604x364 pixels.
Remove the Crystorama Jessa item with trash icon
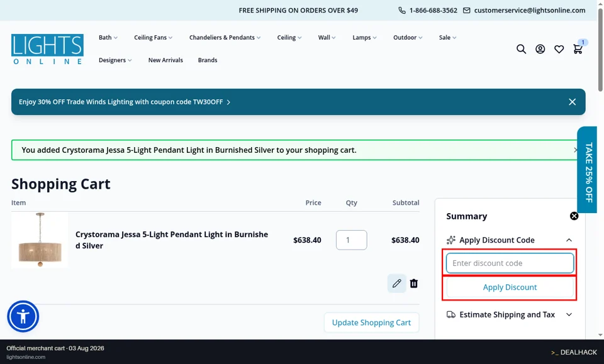point(414,284)
